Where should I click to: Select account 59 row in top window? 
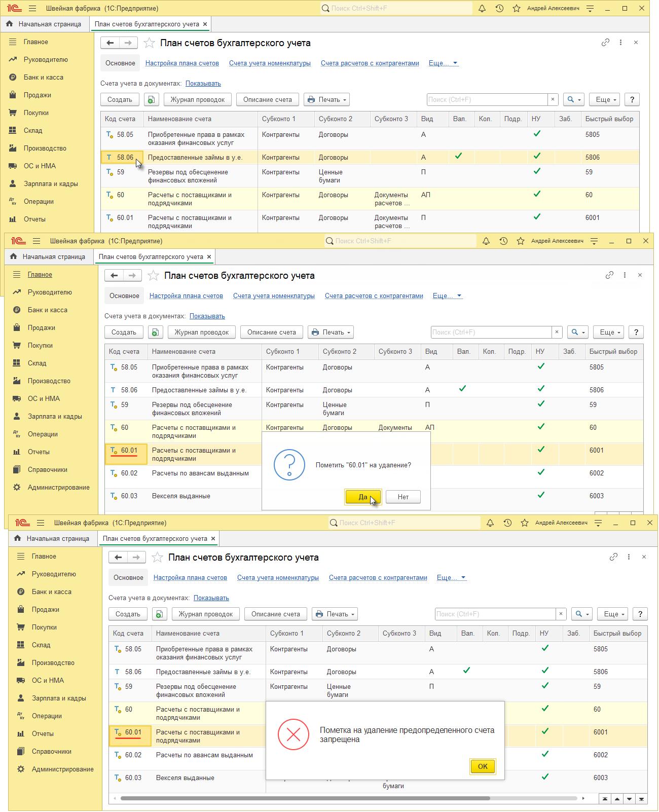coord(370,176)
